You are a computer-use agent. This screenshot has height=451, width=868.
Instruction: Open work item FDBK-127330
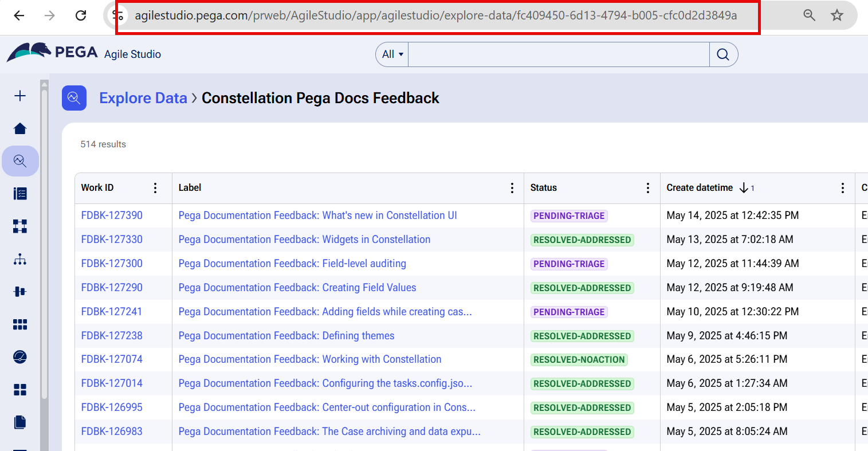click(112, 240)
